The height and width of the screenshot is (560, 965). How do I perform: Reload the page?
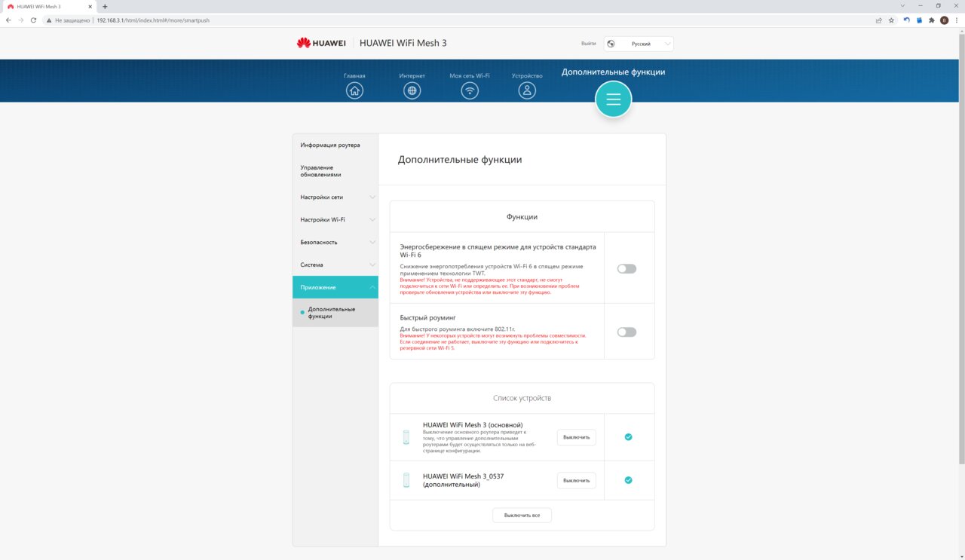(33, 20)
